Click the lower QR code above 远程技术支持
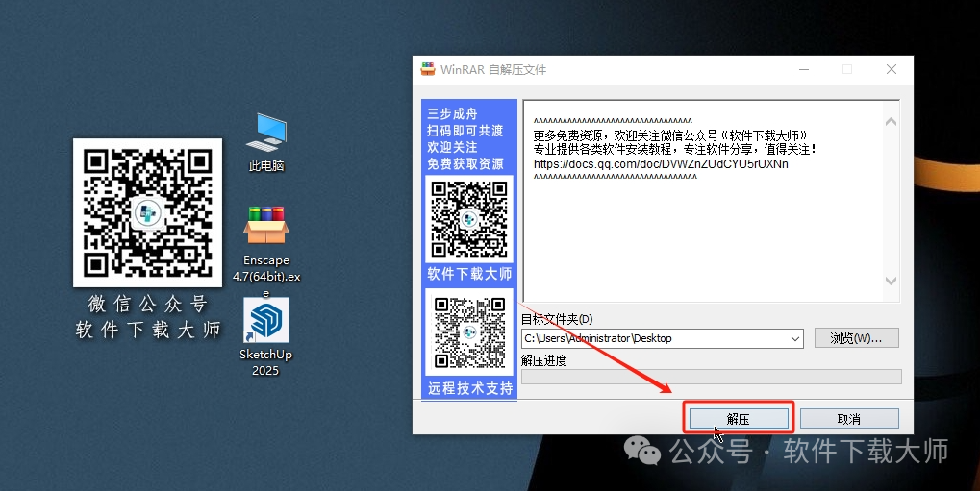Image resolution: width=980 pixels, height=491 pixels. [x=469, y=331]
